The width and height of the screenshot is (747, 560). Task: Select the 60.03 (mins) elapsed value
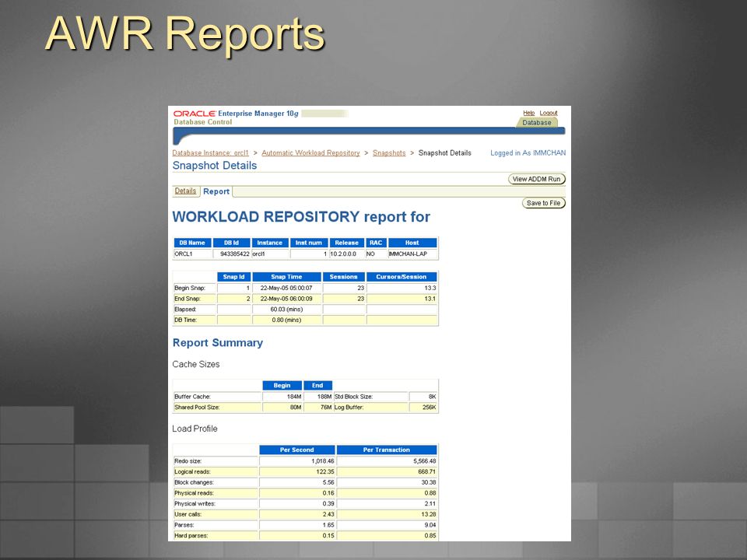[287, 310]
